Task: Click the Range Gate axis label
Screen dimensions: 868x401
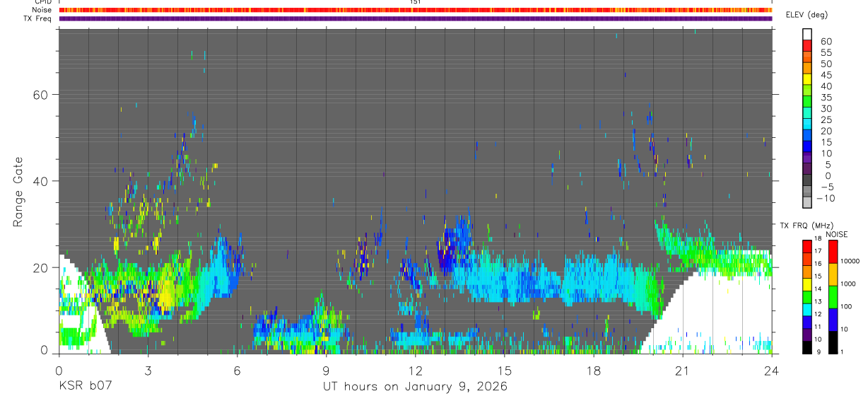Action: pos(19,191)
